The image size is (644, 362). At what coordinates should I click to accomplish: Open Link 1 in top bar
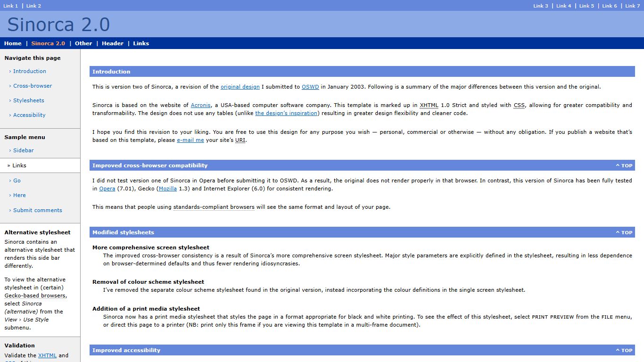click(11, 6)
